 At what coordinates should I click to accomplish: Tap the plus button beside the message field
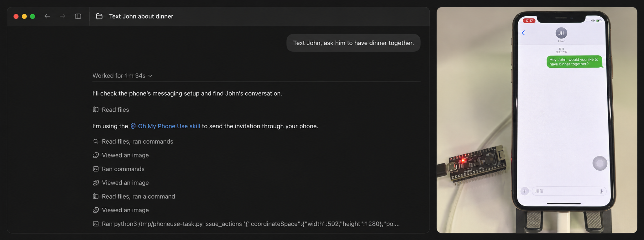coord(525,191)
